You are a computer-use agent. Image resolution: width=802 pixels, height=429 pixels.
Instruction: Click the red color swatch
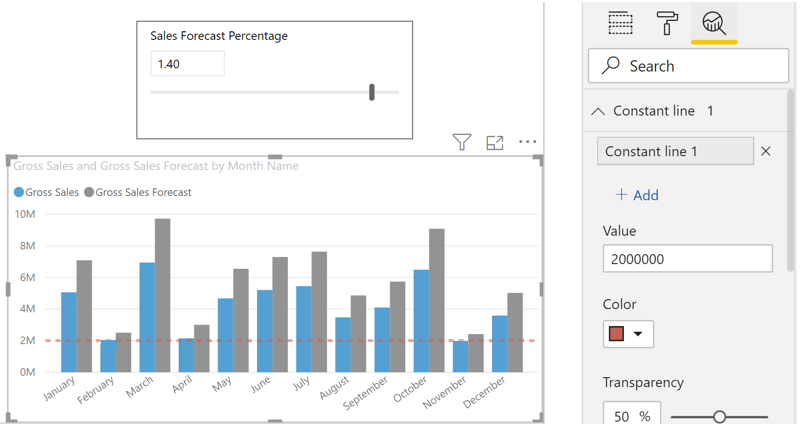coord(616,334)
